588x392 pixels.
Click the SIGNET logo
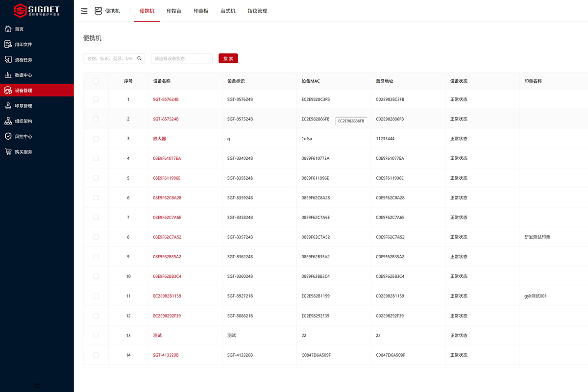pos(37,10)
